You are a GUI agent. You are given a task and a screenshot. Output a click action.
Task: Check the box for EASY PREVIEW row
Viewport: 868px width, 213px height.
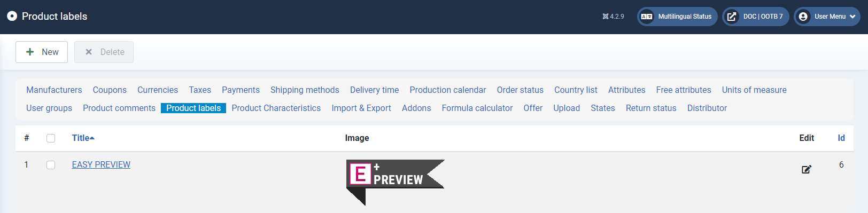coord(51,165)
